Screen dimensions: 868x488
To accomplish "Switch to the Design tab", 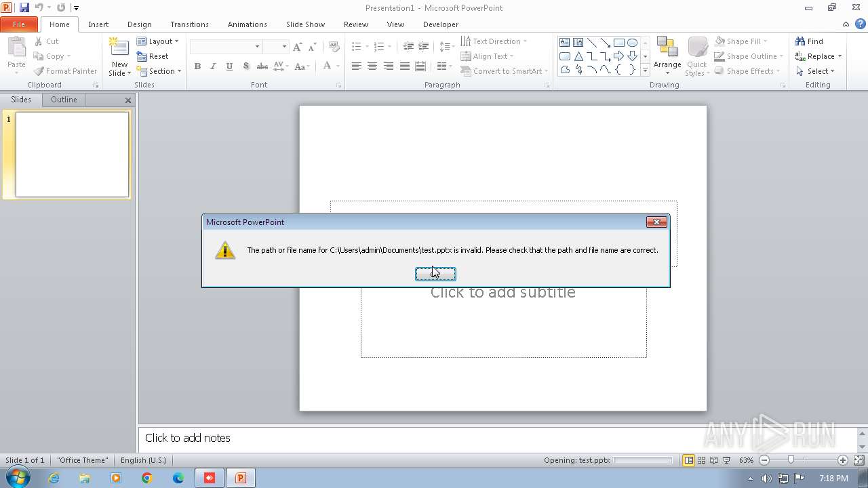I will click(140, 24).
